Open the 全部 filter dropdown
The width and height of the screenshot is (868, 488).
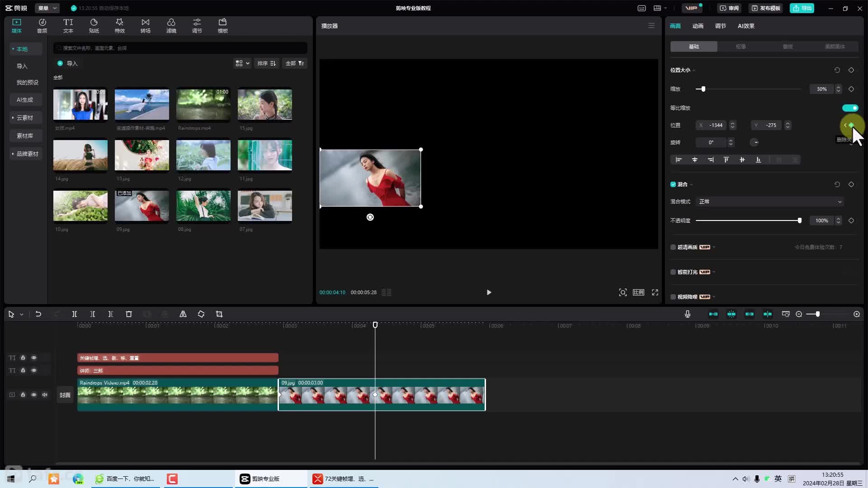pos(295,63)
